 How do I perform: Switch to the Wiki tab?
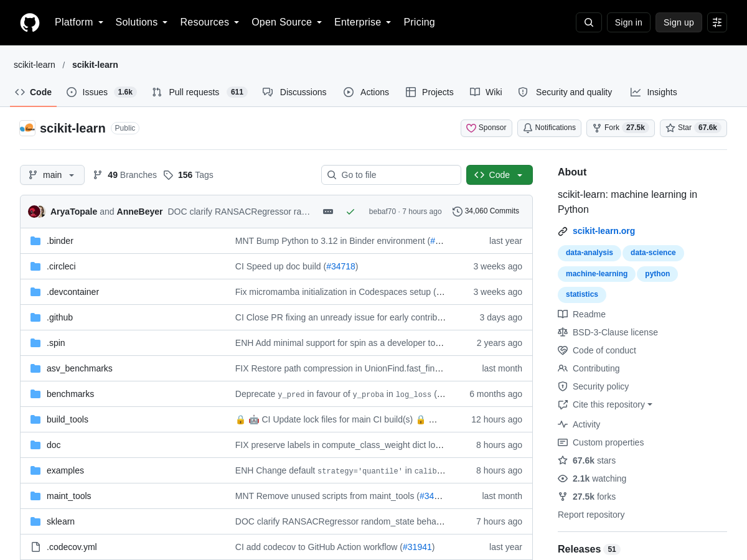click(486, 92)
